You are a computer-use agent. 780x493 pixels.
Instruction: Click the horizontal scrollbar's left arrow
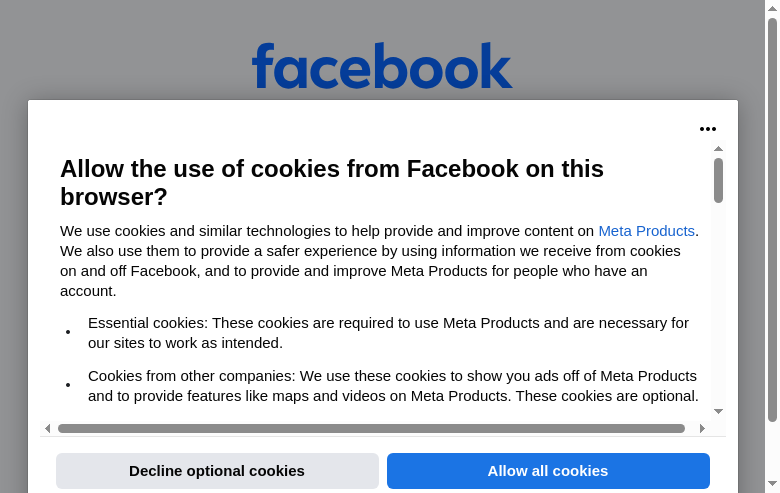coord(47,428)
